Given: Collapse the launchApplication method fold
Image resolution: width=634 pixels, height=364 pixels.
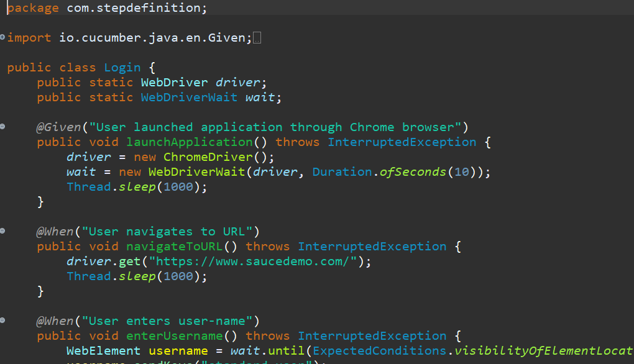Looking at the screenshot, I should coord(2,127).
